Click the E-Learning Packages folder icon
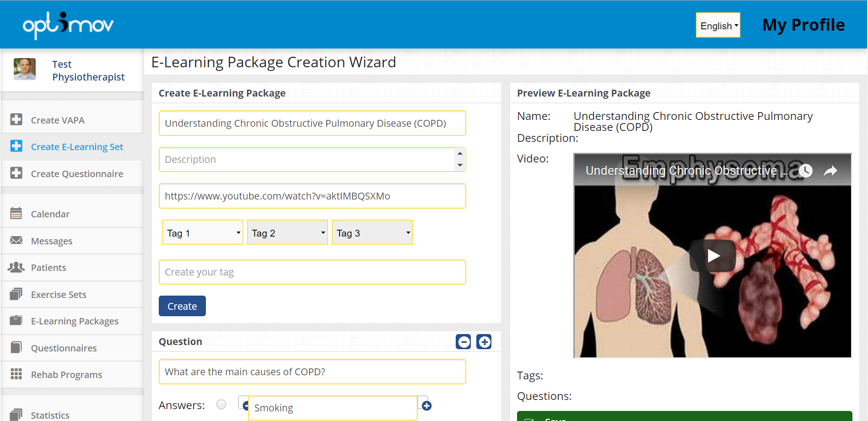868x421 pixels. tap(16, 320)
